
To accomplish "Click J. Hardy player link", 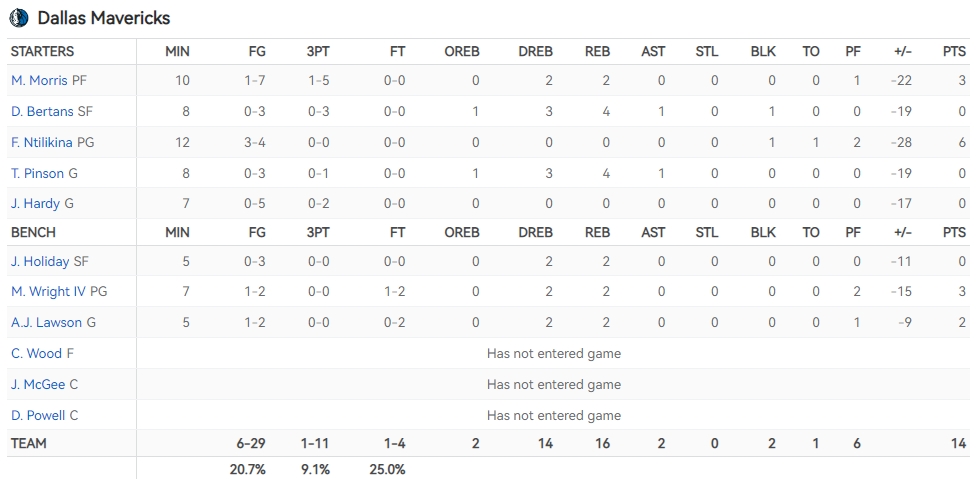I will tap(36, 203).
